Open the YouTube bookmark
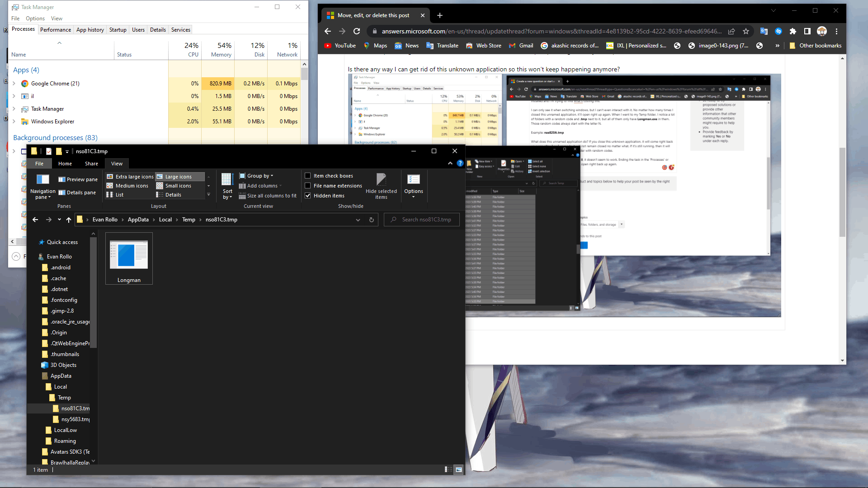The height and width of the screenshot is (488, 868). [340, 46]
